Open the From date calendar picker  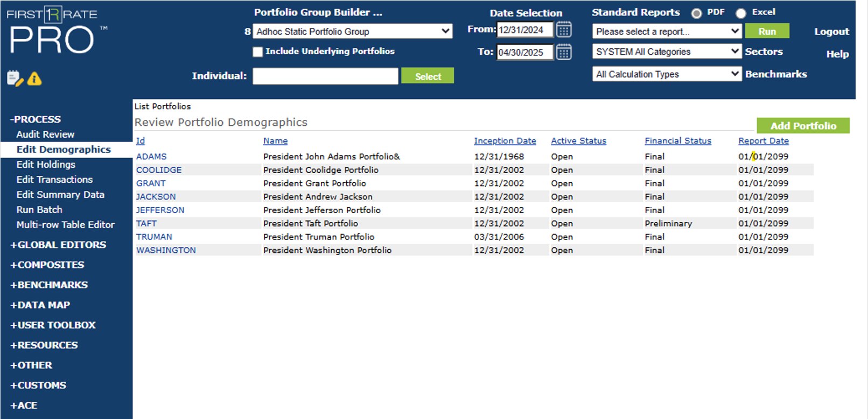point(564,30)
